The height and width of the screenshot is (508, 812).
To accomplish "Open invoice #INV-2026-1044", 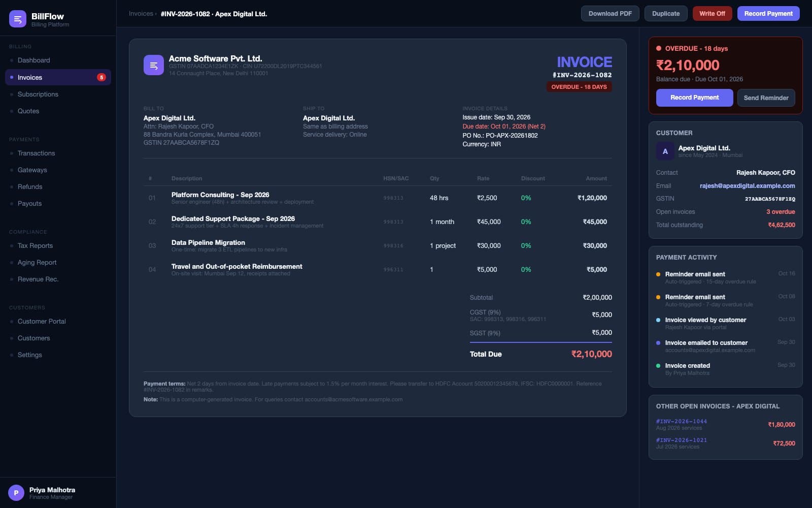I will pyautogui.click(x=681, y=421).
